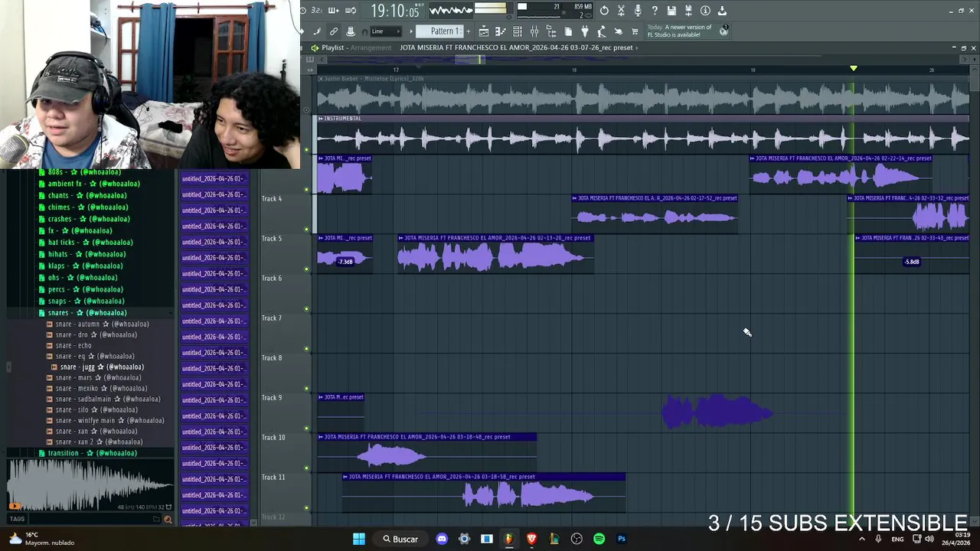
Task: Open Discord from the taskbar
Action: coord(442,539)
